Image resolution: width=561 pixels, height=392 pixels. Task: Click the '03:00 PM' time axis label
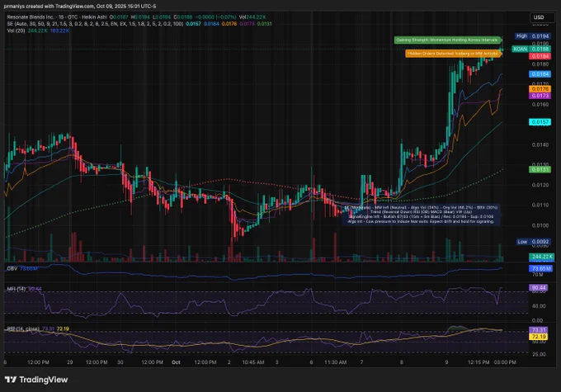click(x=505, y=362)
